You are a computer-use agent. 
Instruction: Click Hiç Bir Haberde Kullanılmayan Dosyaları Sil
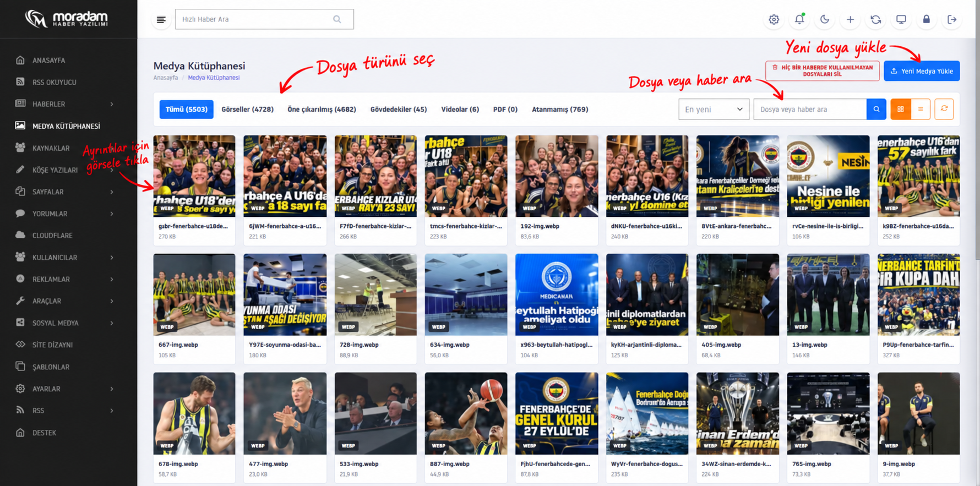pyautogui.click(x=823, y=71)
